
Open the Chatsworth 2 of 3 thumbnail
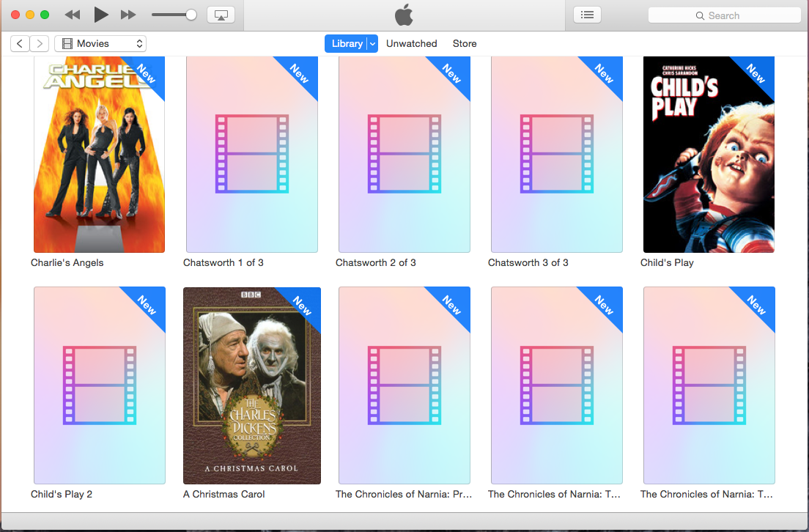point(404,155)
